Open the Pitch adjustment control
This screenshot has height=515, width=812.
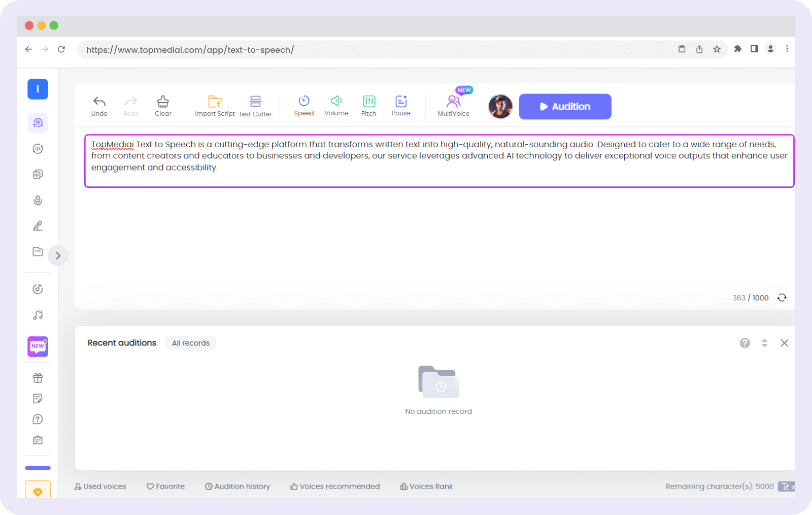point(369,106)
